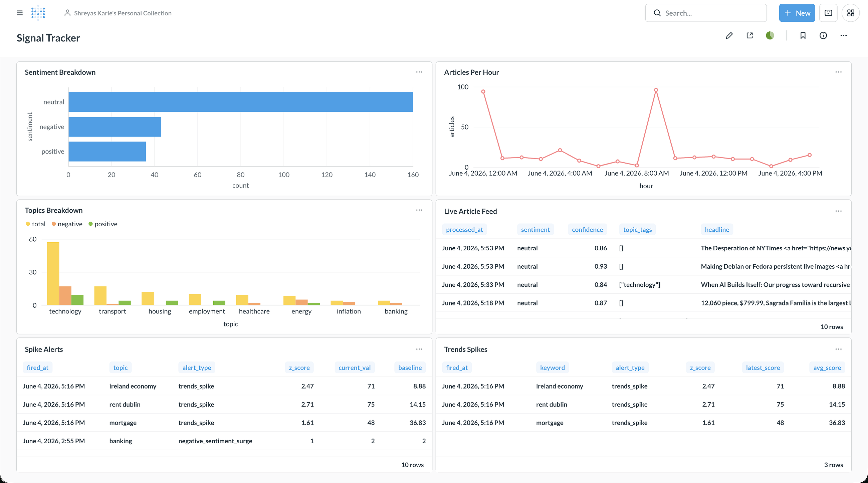The height and width of the screenshot is (483, 868).
Task: Sort Trends Spikes by alert_type
Action: [630, 368]
